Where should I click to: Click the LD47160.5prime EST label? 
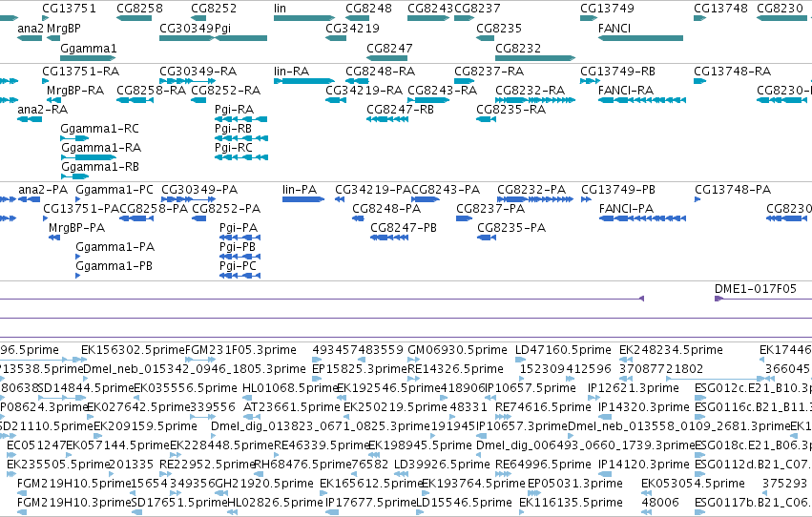coord(563,350)
